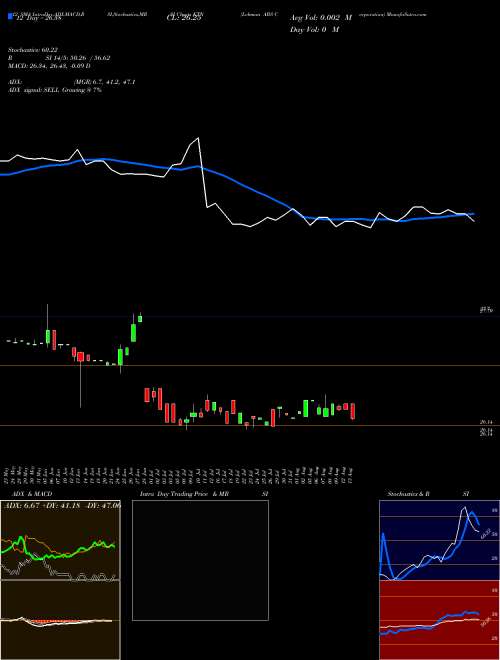Click the 'ADX signal: SELL' text
The image size is (500, 660).
click(34, 90)
